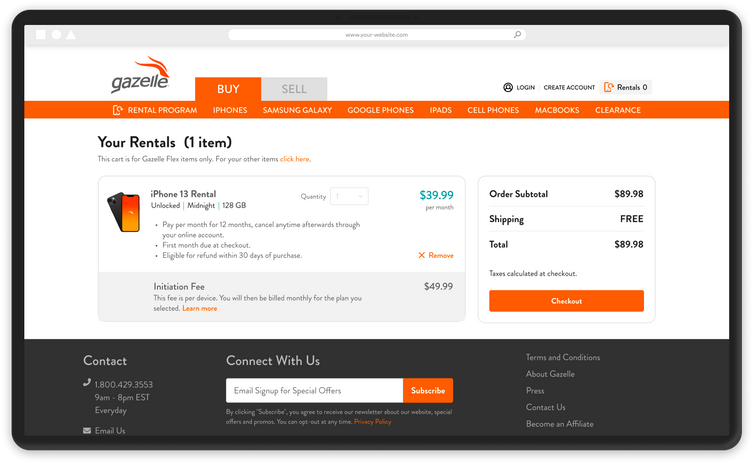This screenshot has height=464, width=753.
Task: Open RENTAL PROGRAM menu item
Action: coord(155,110)
